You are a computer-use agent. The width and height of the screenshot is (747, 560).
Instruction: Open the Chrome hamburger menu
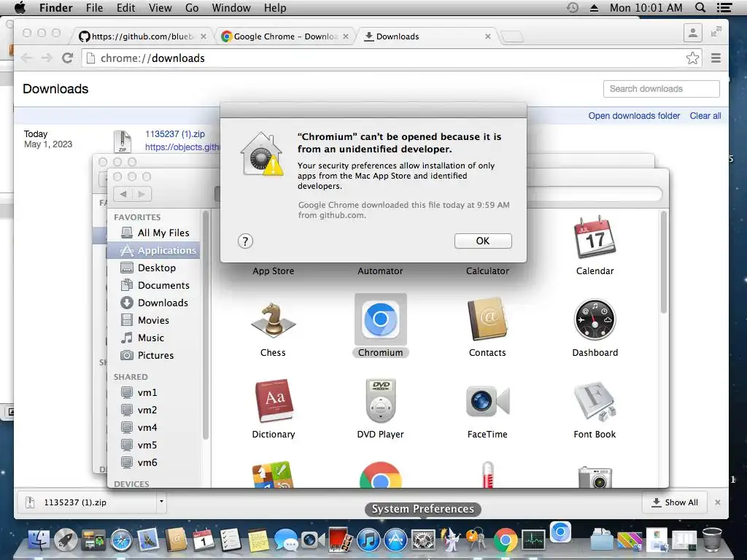(716, 58)
